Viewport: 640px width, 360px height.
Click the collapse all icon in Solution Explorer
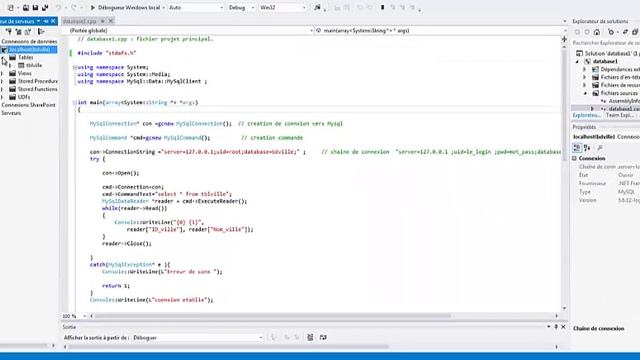[x=635, y=32]
